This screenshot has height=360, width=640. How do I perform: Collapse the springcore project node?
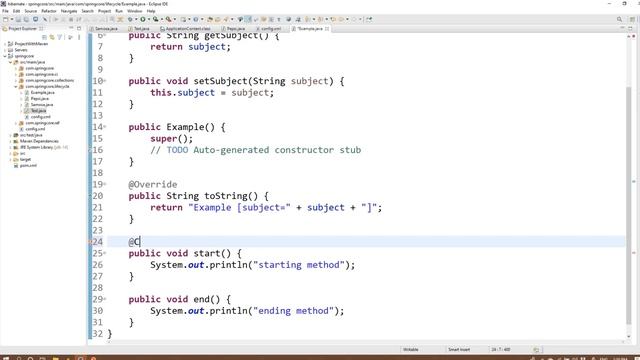pyautogui.click(x=5, y=56)
